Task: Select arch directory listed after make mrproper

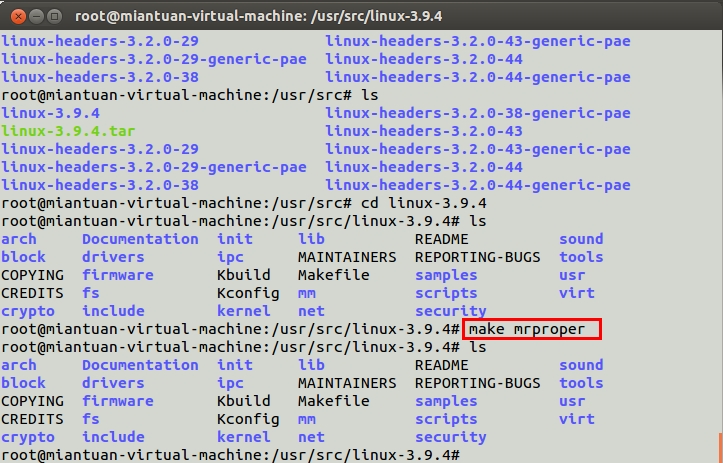Action: pyautogui.click(x=18, y=365)
